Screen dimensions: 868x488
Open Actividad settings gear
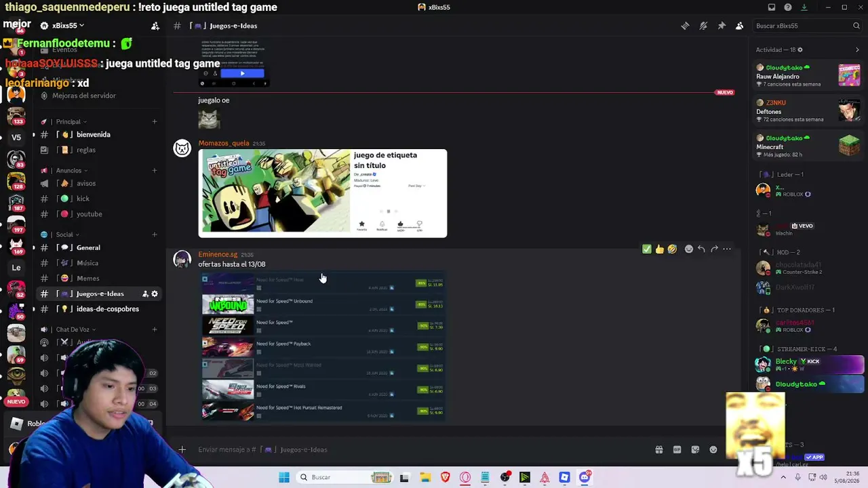click(x=800, y=49)
